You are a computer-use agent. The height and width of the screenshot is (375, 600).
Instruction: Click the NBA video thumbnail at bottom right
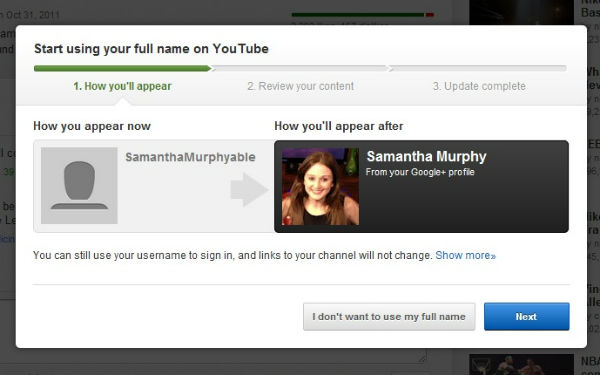coord(521,364)
